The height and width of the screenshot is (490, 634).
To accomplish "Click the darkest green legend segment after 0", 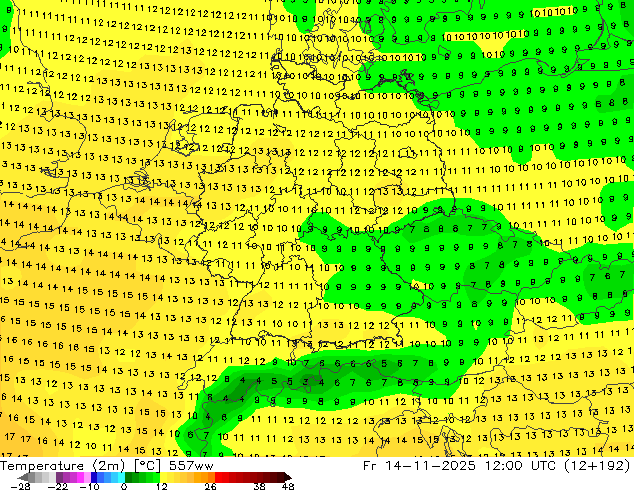I will 128,477.
